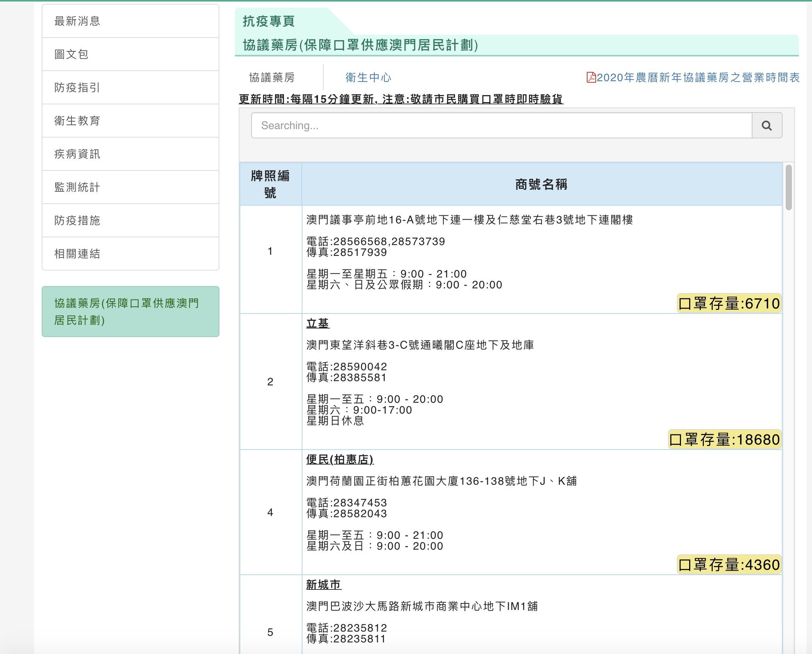Click address 澳門東望洋斜巷3-C號通曦閣
This screenshot has width=812, height=654.
[420, 345]
